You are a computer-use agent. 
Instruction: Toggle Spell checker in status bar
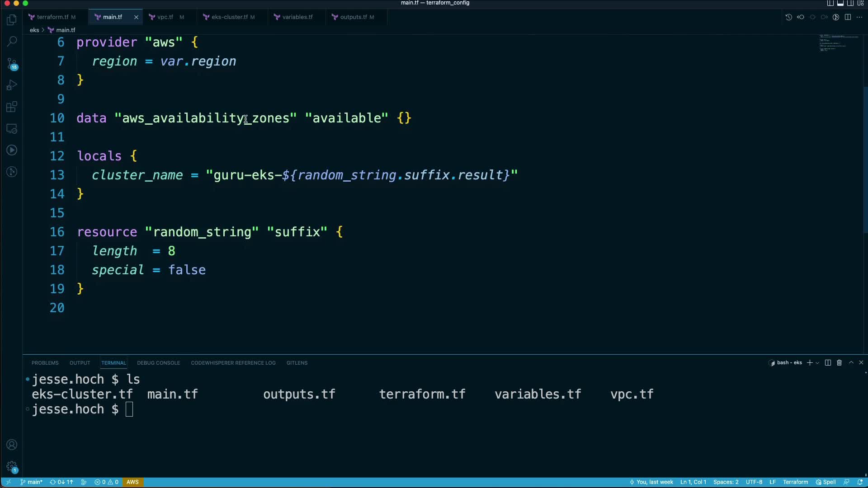[826, 482]
